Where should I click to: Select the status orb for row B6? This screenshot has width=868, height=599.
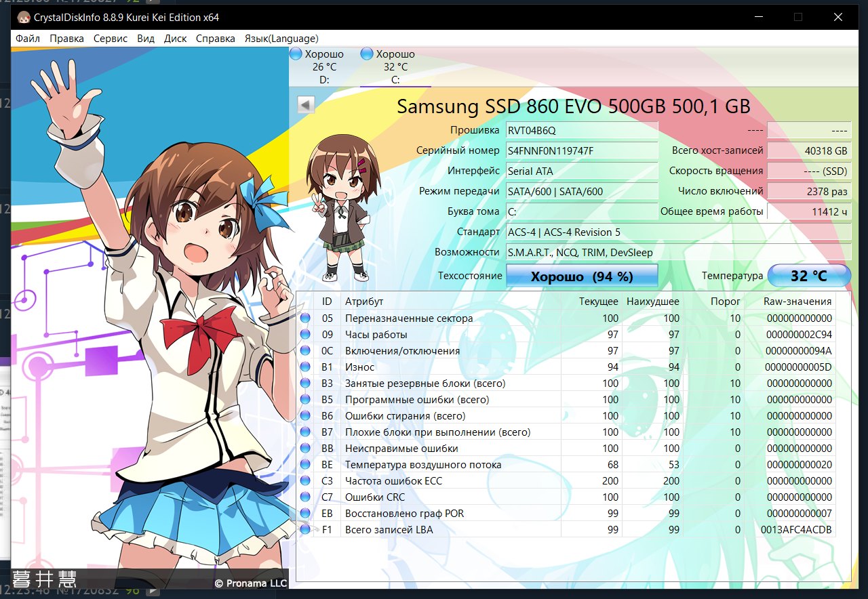[305, 416]
